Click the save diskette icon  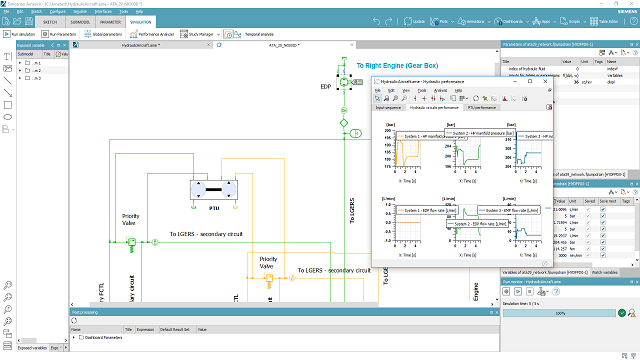click(29, 21)
